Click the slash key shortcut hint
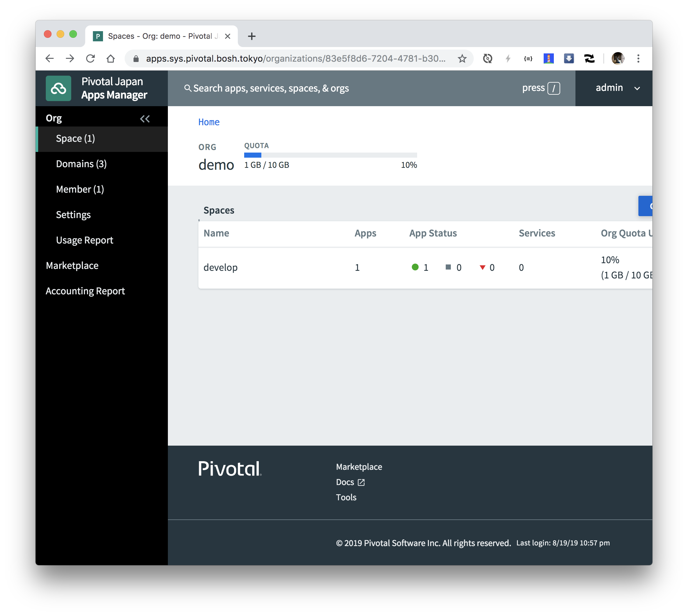688x616 pixels. tap(554, 88)
